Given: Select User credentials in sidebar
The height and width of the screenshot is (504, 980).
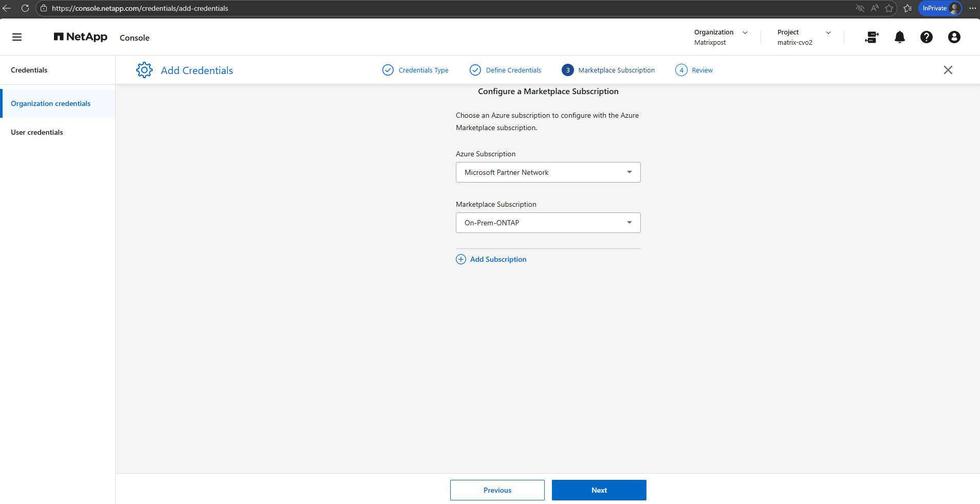Looking at the screenshot, I should click(37, 132).
